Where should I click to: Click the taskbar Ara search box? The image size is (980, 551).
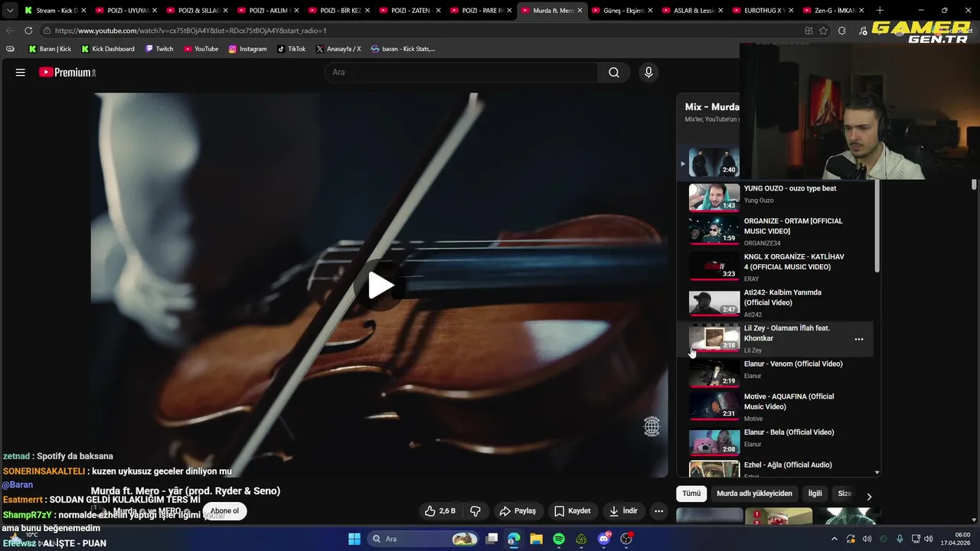coord(423,539)
